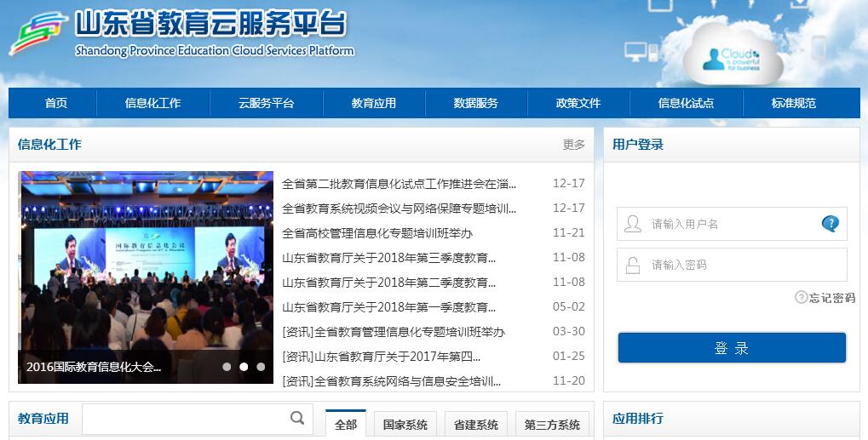Click the question mark icon beside 忘记密码
This screenshot has height=440, width=868.
point(801,297)
